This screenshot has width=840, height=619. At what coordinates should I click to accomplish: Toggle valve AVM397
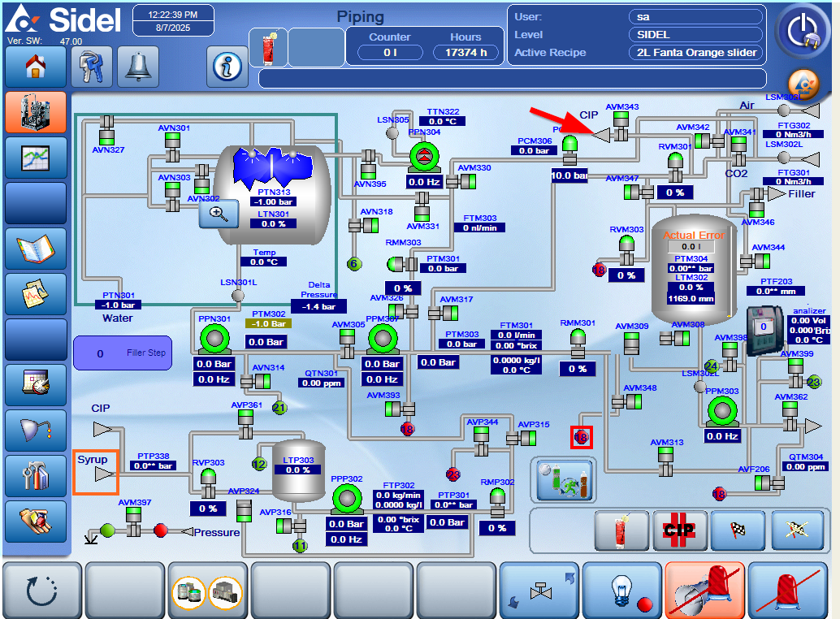[133, 522]
